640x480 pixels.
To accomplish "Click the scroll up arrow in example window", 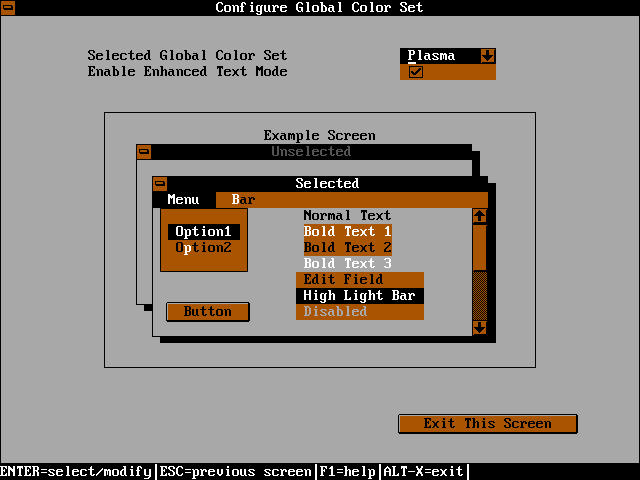I will point(479,216).
